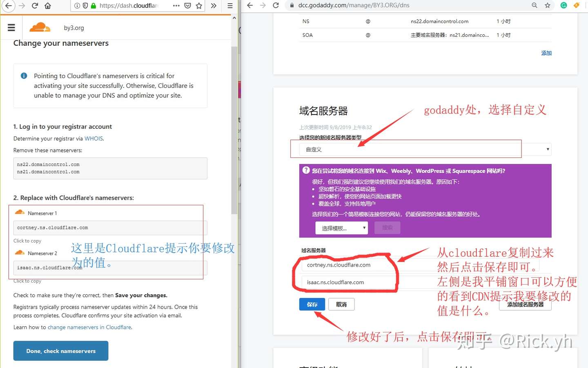Click orange extension icon in Chrome toolbar
The image size is (588, 368).
(x=577, y=5)
